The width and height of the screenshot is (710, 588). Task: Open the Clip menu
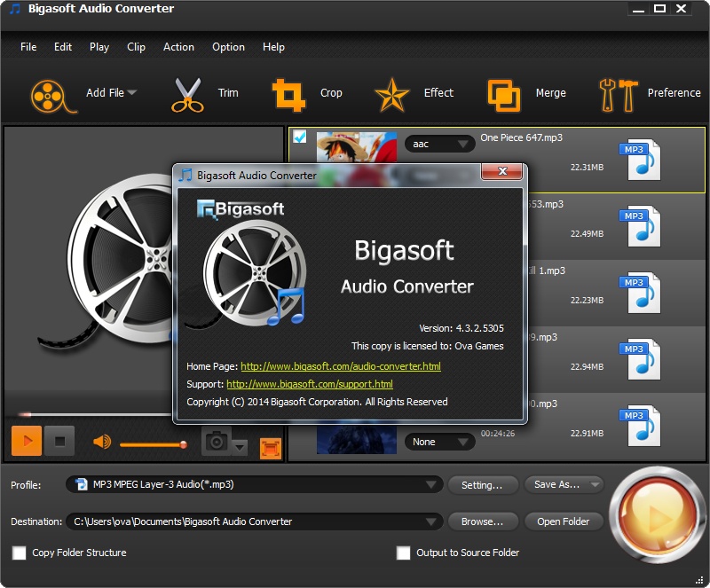click(137, 47)
